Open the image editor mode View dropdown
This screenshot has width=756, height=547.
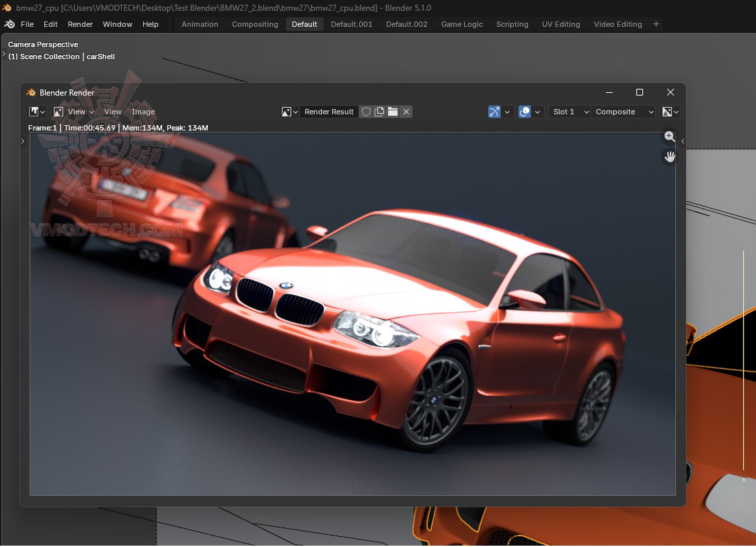(74, 112)
